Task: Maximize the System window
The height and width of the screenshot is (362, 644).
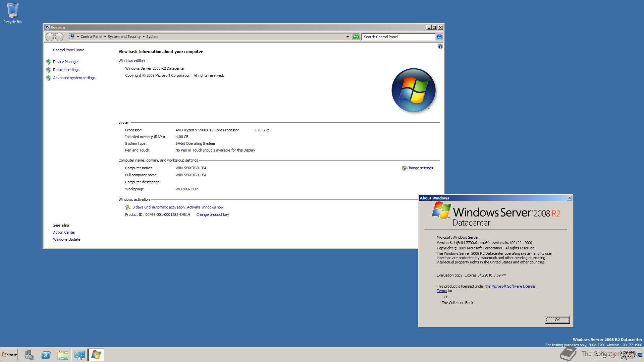Action: tap(434, 27)
